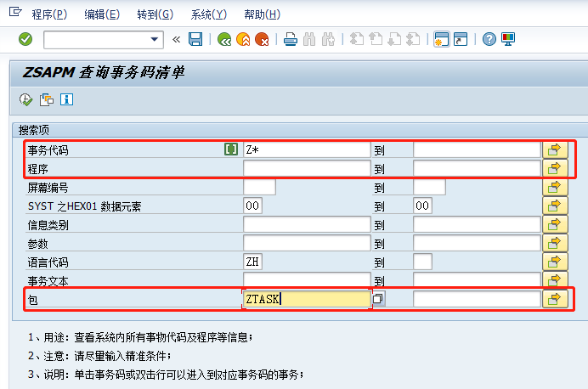588x389 pixels.
Task: Click the red Cancel icon
Action: pyautogui.click(x=262, y=39)
